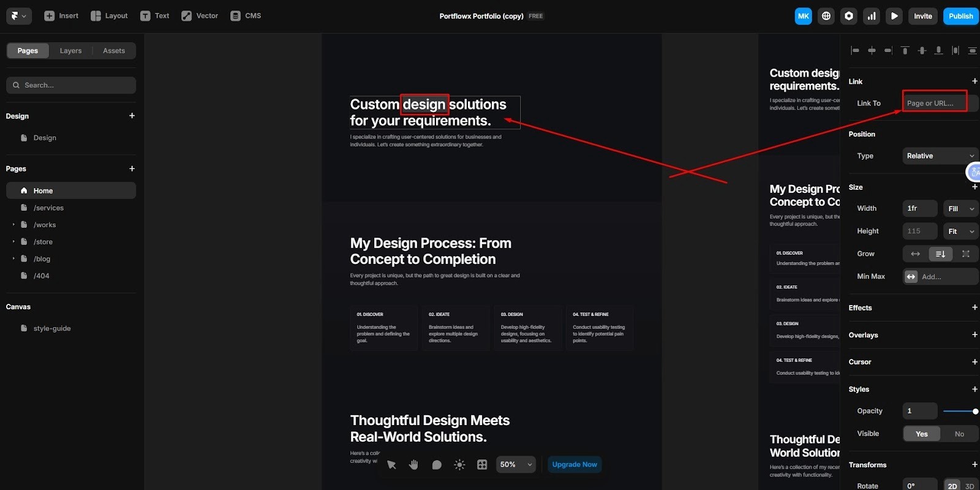The image size is (980, 490).
Task: Align vertical center icon
Action: click(x=922, y=50)
